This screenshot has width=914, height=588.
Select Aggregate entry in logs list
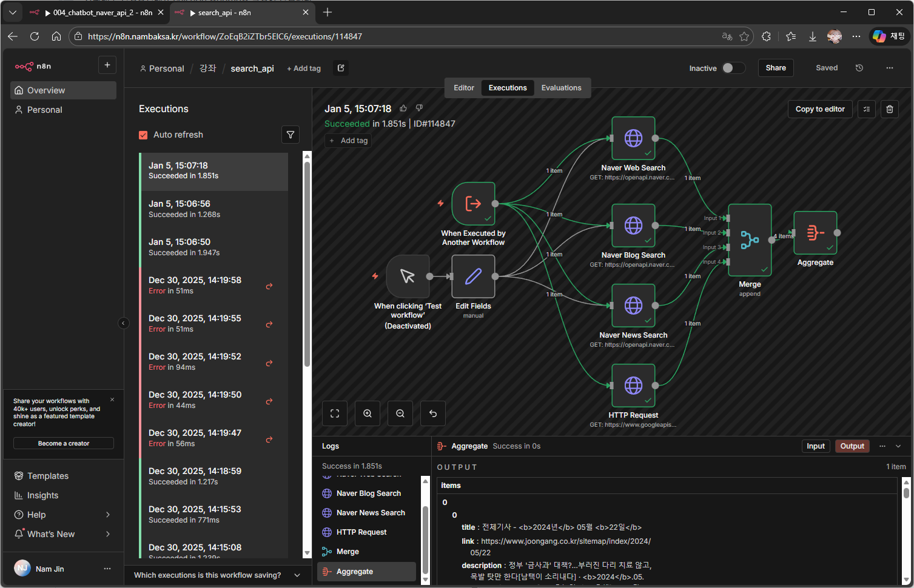click(366, 572)
